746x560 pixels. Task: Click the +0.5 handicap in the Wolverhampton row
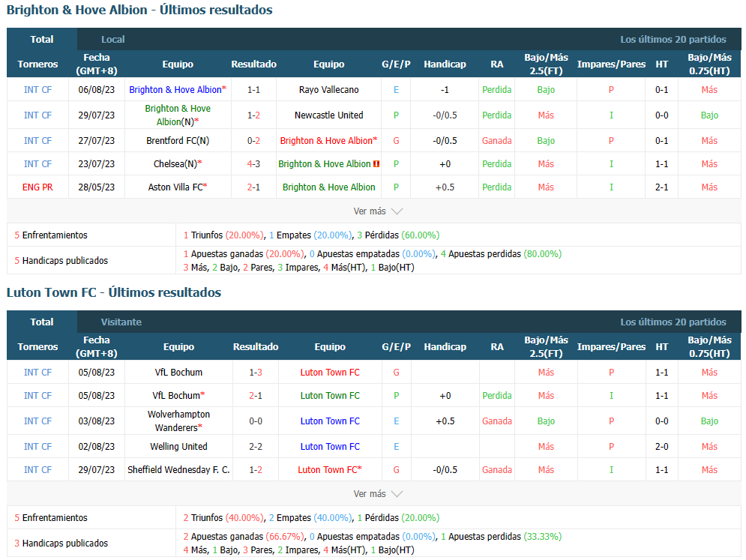click(445, 421)
